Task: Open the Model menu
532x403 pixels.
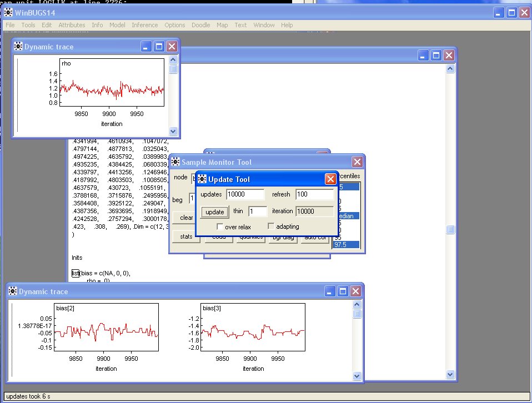Action: 117,25
